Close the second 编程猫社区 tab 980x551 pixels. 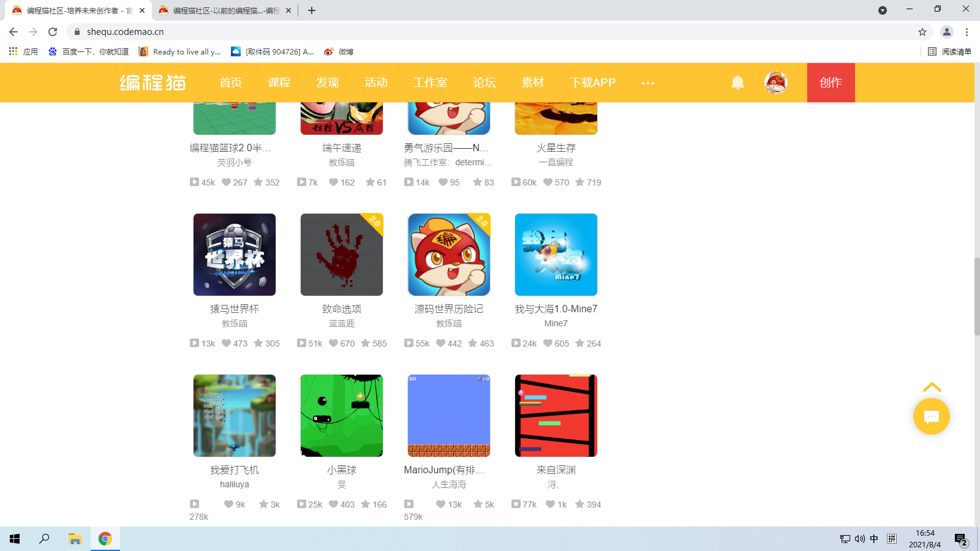(x=288, y=10)
